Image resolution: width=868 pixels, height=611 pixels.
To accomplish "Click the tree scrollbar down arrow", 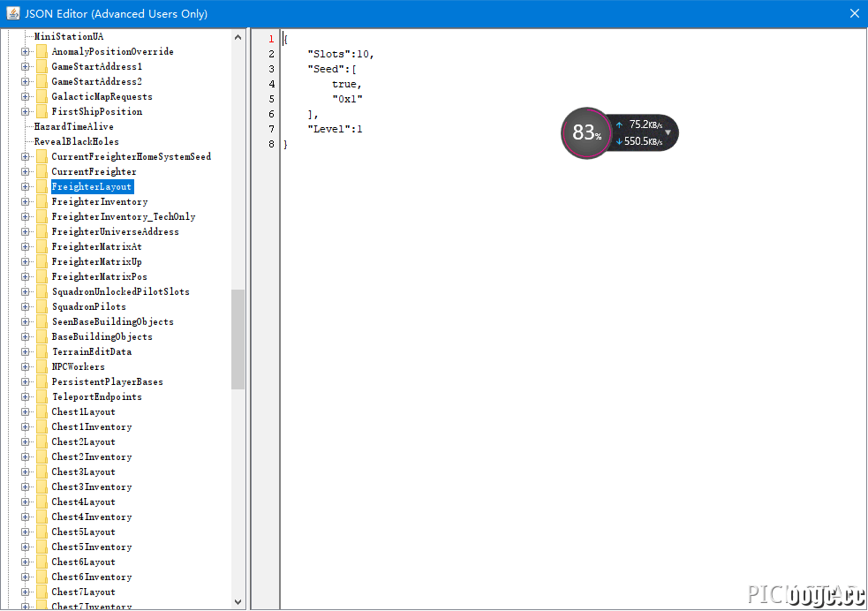I will [x=238, y=601].
